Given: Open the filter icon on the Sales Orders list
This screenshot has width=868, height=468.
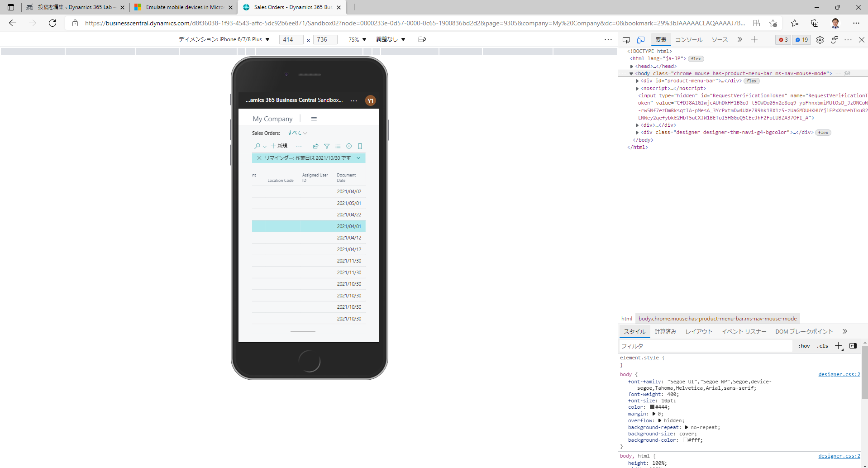Looking at the screenshot, I should (327, 146).
